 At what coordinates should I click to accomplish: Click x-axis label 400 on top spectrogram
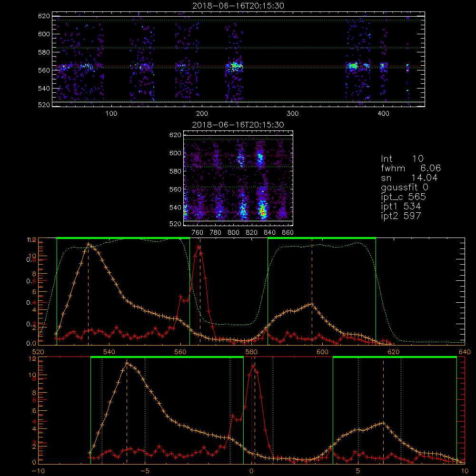coord(383,113)
